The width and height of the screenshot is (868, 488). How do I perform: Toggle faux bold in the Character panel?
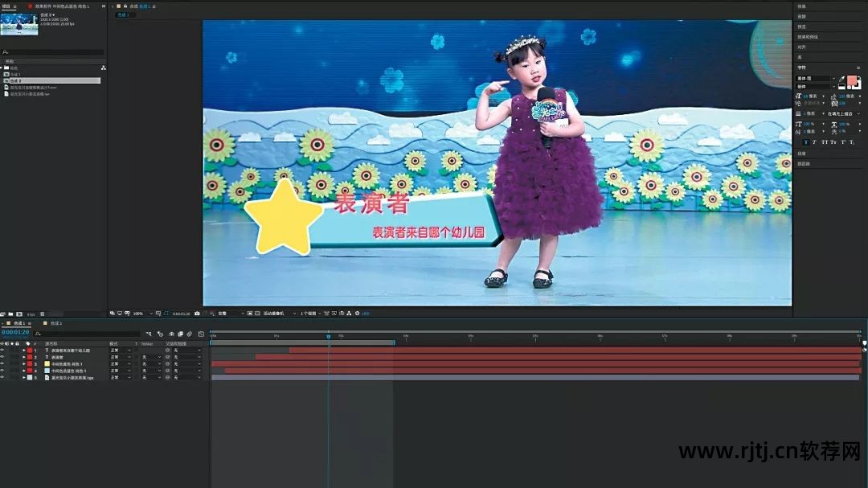coord(806,141)
